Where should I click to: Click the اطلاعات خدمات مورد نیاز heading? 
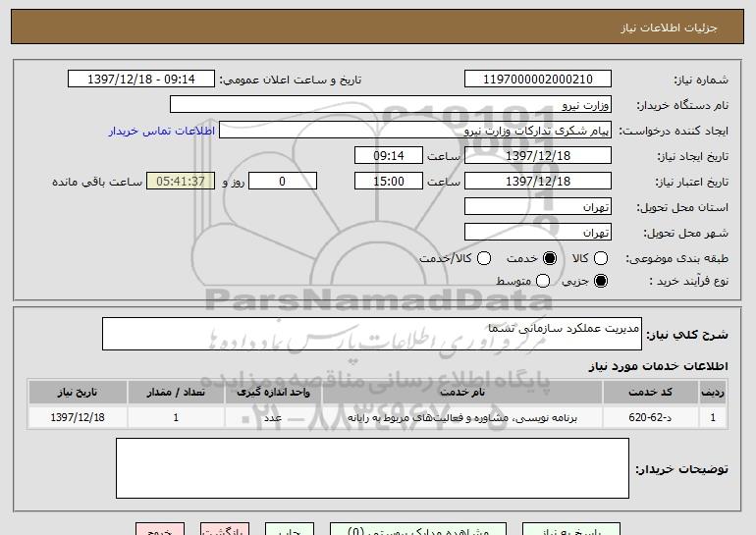tap(658, 366)
